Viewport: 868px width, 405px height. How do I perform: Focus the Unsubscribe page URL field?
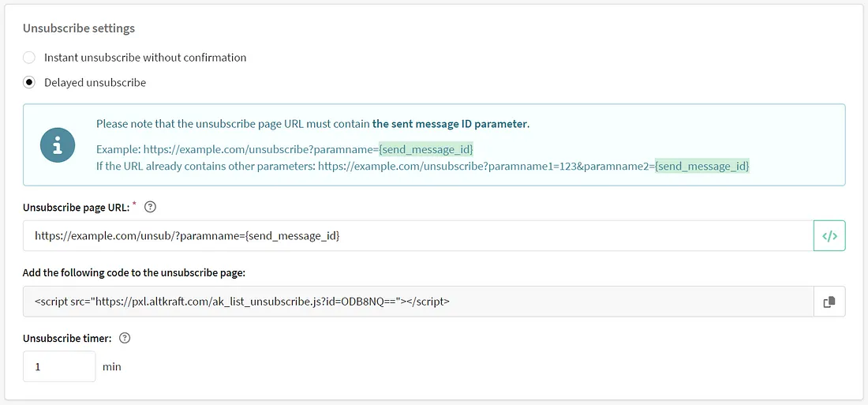click(x=418, y=236)
